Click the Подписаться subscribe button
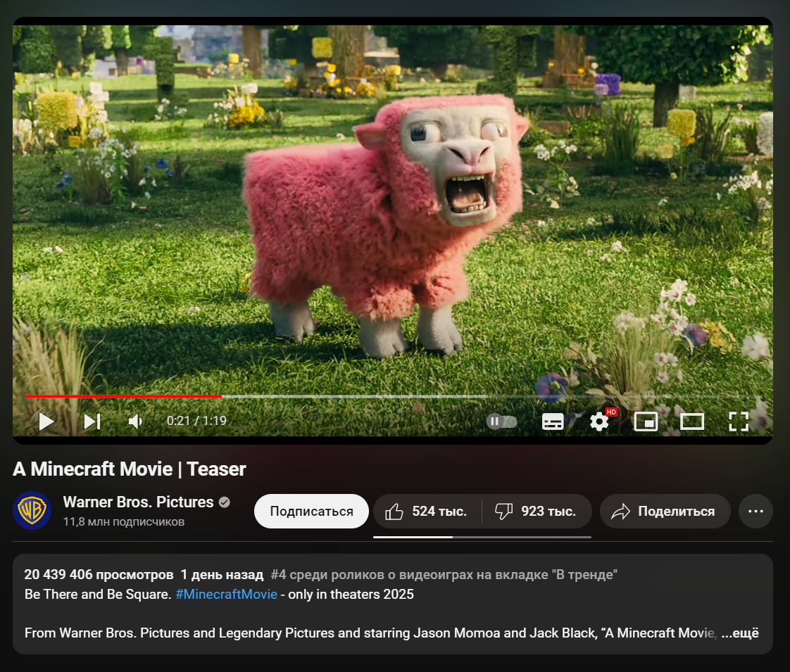Image resolution: width=790 pixels, height=672 pixels. point(311,511)
